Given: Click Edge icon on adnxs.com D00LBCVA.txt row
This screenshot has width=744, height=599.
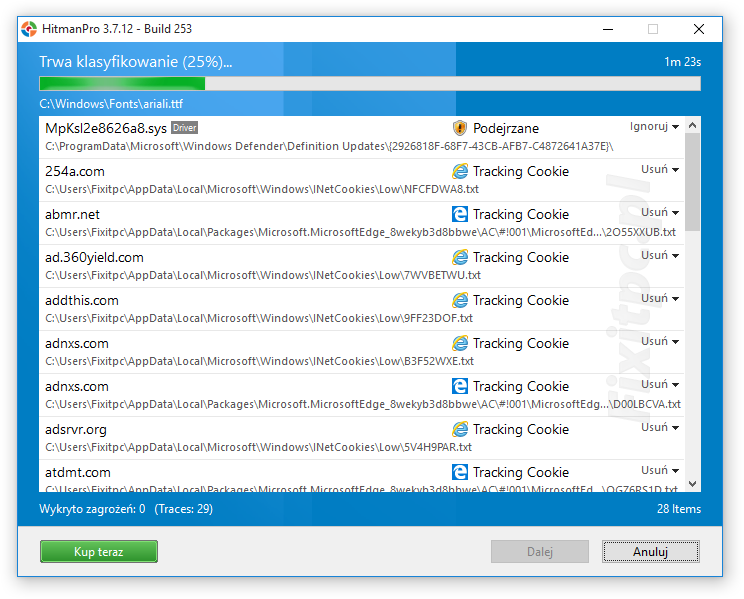Looking at the screenshot, I should tap(459, 386).
